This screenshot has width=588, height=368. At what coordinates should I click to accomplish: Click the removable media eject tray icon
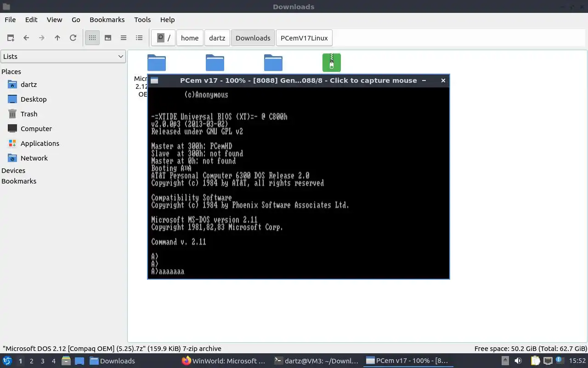point(505,361)
